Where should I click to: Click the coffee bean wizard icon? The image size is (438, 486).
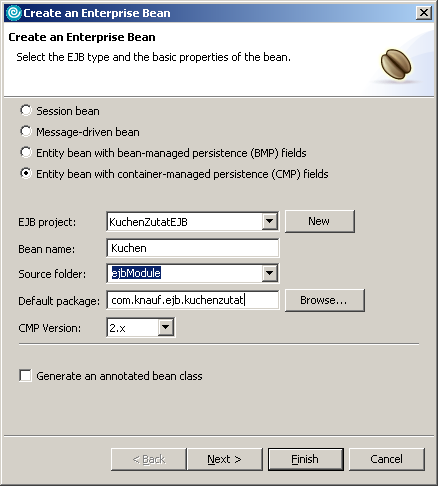click(396, 64)
